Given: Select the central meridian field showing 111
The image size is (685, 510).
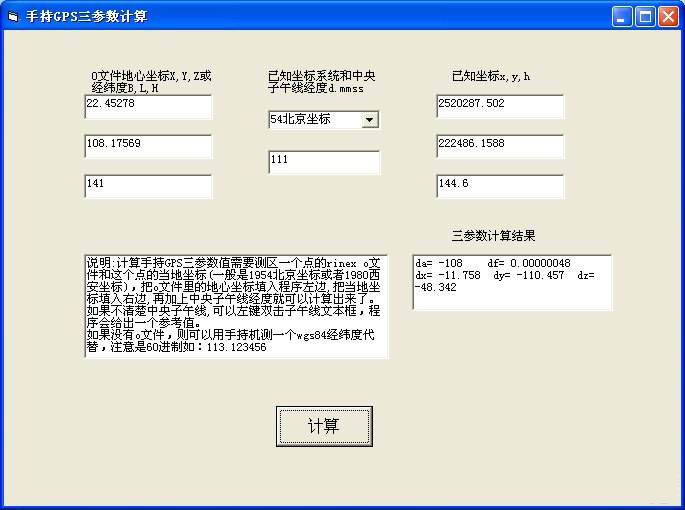Looking at the screenshot, I should (323, 161).
